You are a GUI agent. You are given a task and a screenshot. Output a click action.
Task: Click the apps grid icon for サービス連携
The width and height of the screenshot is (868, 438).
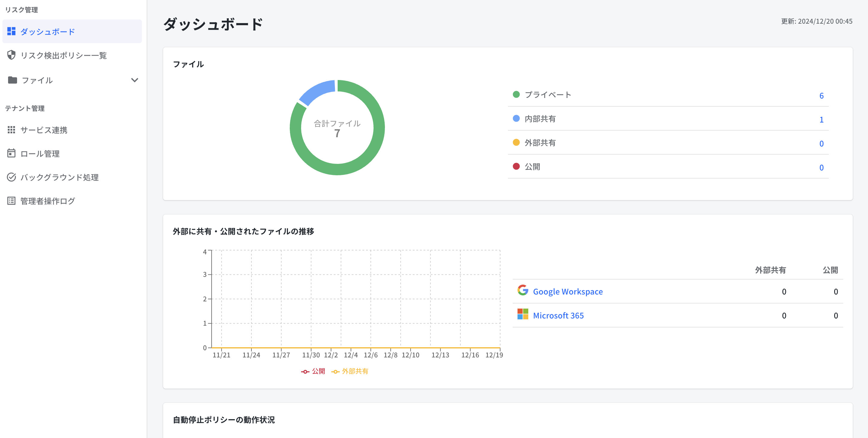[11, 130]
